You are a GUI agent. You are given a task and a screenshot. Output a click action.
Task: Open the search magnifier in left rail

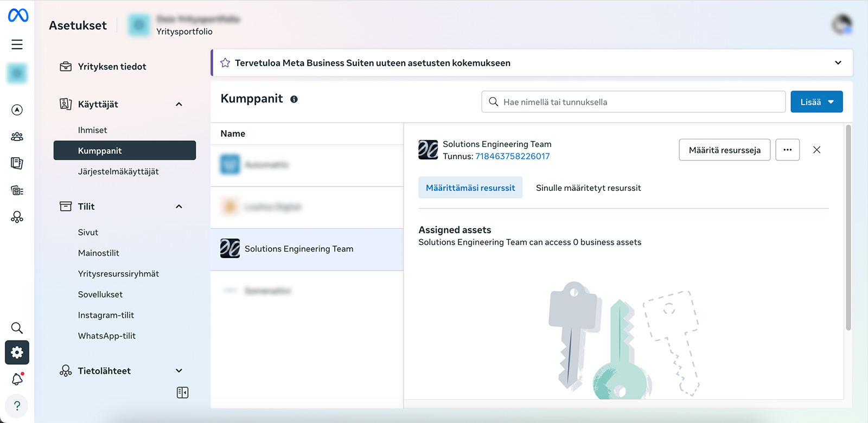tap(17, 328)
